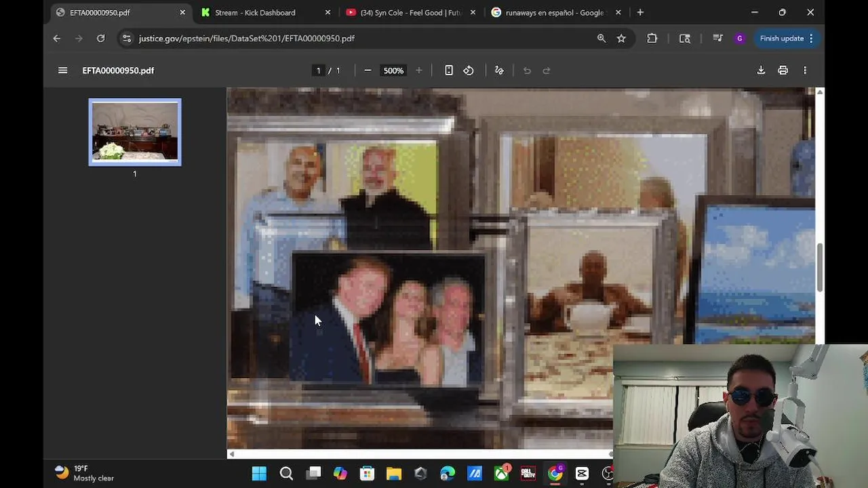
Task: Rotate the PDF counterclockwise
Action: pyautogui.click(x=469, y=70)
